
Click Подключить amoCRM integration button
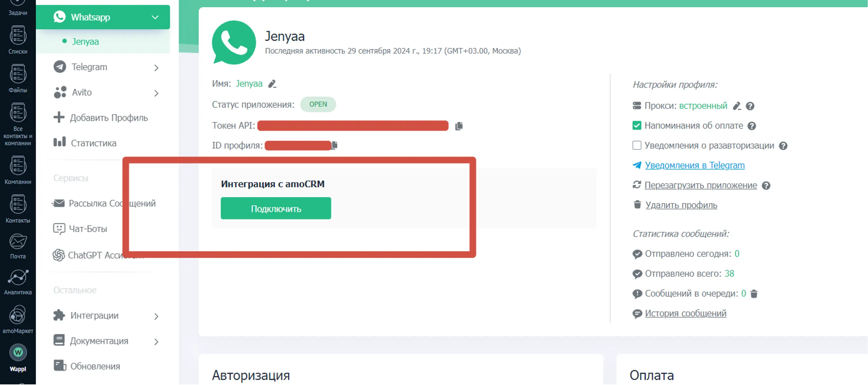276,208
